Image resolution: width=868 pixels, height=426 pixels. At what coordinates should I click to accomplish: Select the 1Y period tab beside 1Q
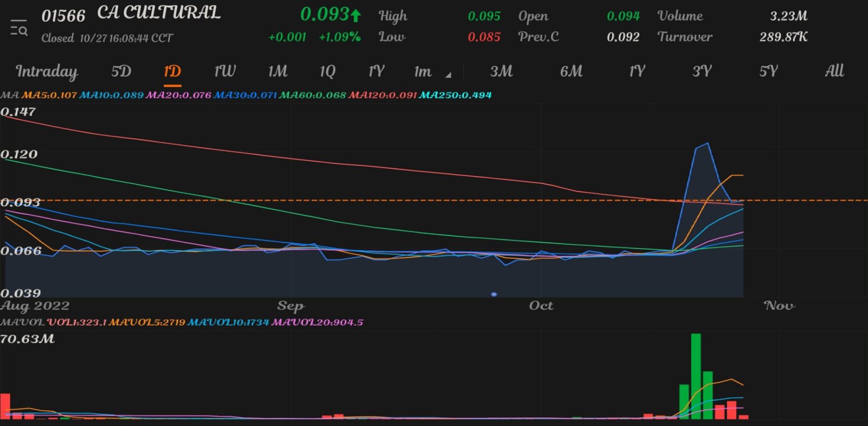(x=376, y=71)
